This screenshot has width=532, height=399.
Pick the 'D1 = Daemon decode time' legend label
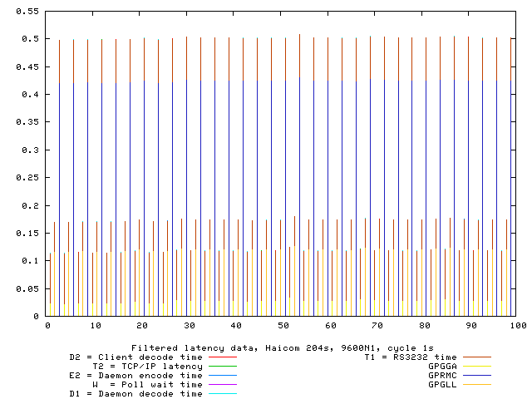(135, 393)
